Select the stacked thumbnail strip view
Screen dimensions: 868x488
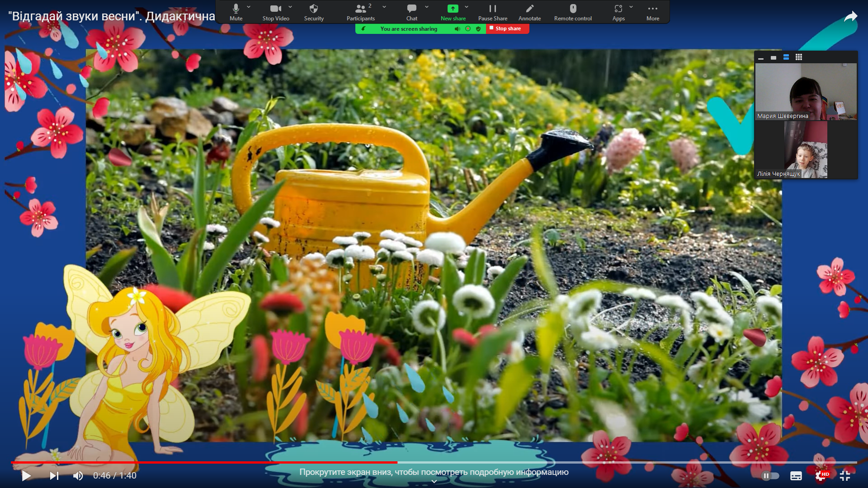[786, 57]
